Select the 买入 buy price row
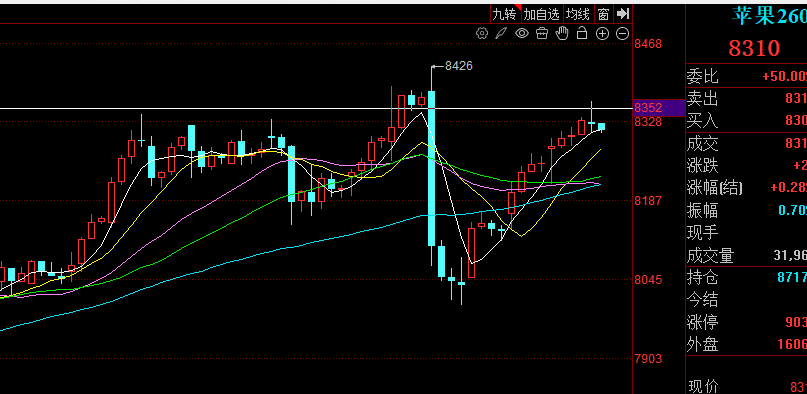The width and height of the screenshot is (807, 394). point(746,121)
